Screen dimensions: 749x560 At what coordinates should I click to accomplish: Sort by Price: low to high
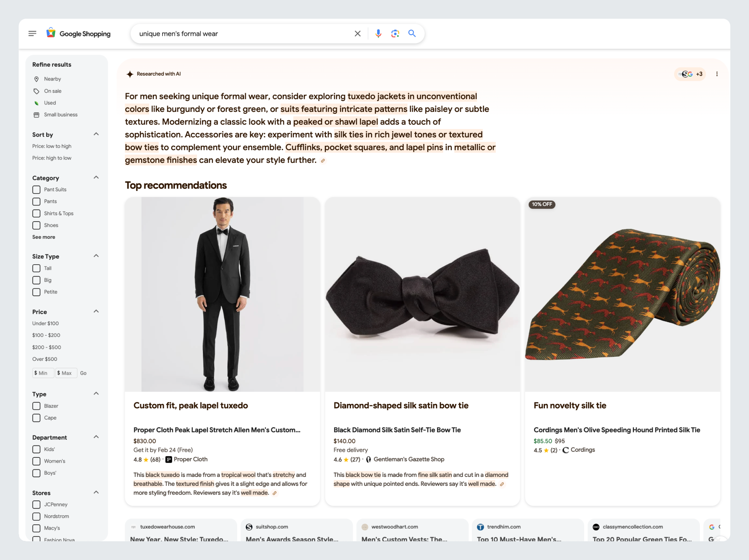pyautogui.click(x=52, y=146)
